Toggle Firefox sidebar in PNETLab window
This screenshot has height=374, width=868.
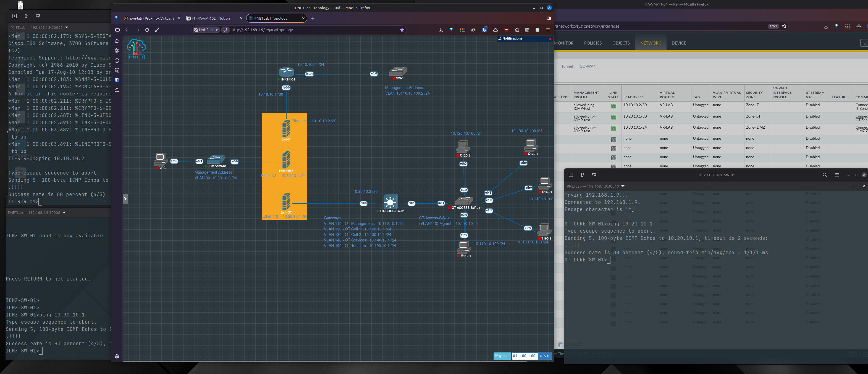click(x=117, y=30)
